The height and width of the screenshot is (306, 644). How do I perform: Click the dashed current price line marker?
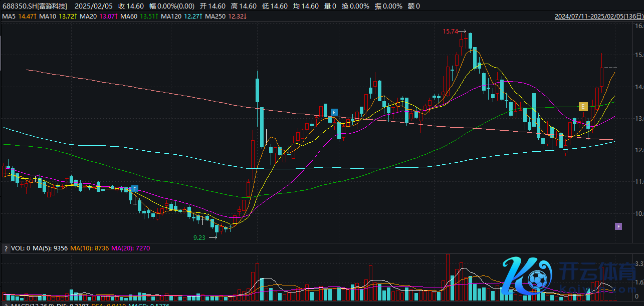pos(610,68)
